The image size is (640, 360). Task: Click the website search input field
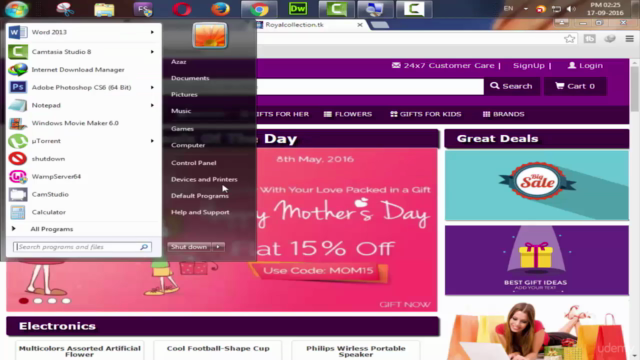370,86
